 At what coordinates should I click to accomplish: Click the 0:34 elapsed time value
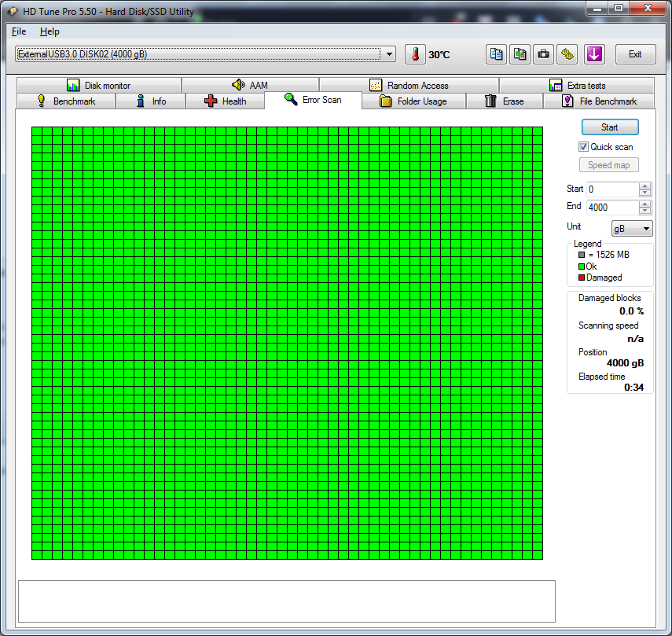point(633,388)
